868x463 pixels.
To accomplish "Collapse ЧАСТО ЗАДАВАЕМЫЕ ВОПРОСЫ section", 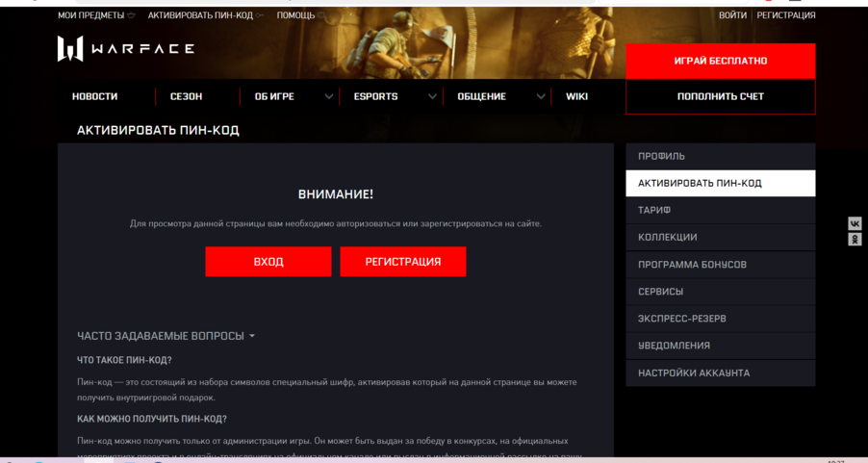I will pos(166,336).
